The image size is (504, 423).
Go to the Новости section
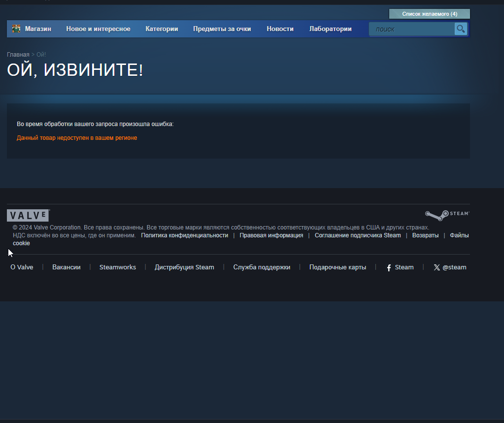[x=280, y=29]
